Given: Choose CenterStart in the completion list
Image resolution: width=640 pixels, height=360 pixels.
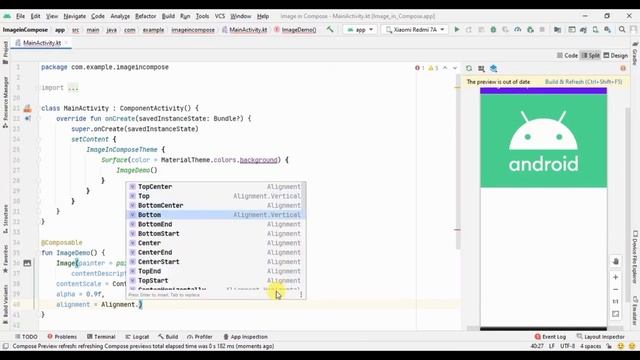Looking at the screenshot, I should coord(215,262).
